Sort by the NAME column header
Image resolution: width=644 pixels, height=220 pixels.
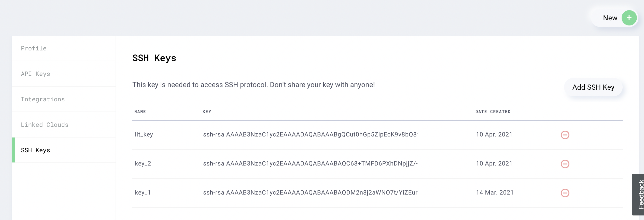(140, 112)
